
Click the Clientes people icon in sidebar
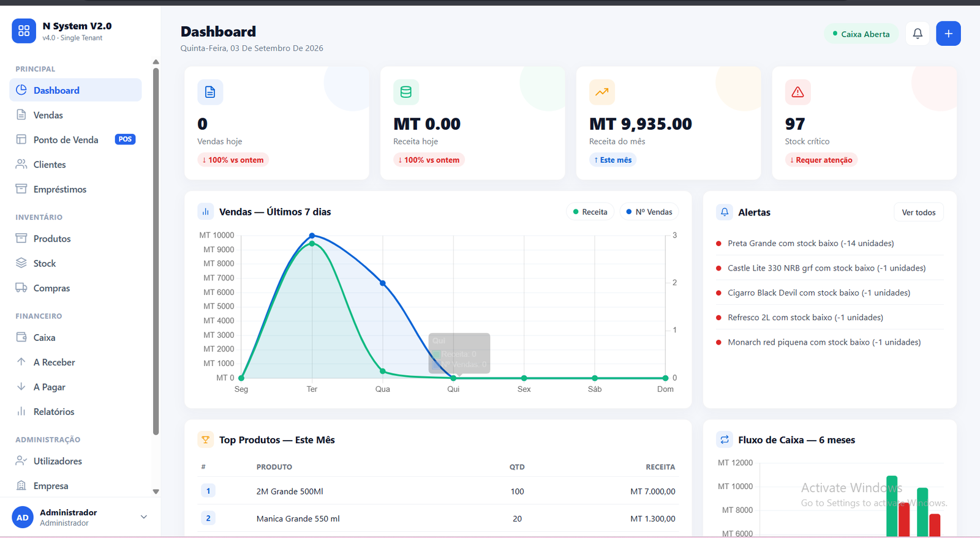[x=21, y=164]
